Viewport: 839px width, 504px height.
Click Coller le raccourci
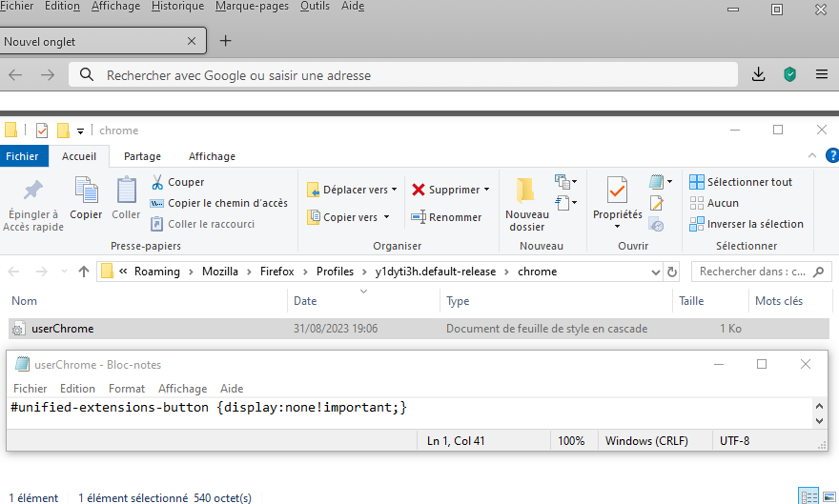click(x=203, y=224)
